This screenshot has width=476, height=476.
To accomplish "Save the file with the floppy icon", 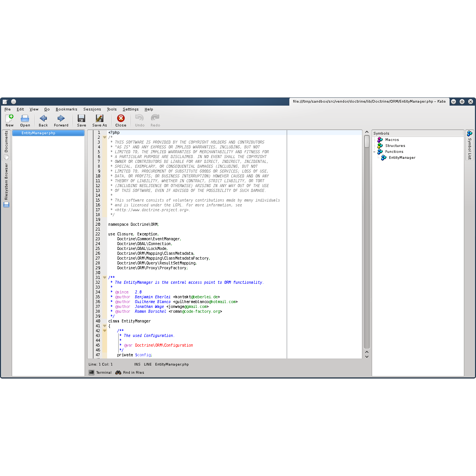I will coord(81,120).
